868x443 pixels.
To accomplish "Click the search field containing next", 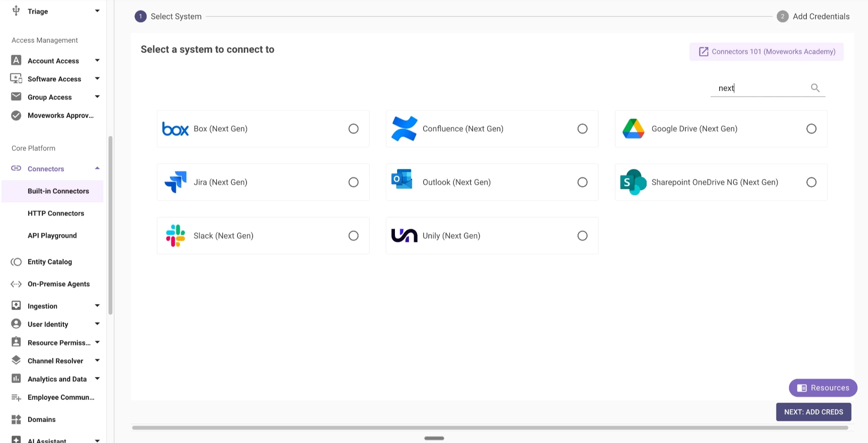I will [x=768, y=88].
